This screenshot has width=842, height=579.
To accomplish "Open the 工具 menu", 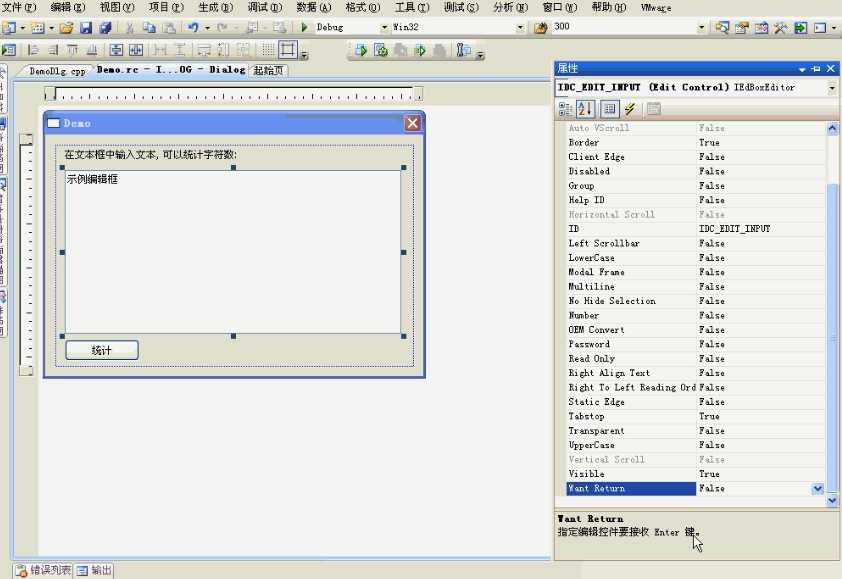I will click(412, 8).
